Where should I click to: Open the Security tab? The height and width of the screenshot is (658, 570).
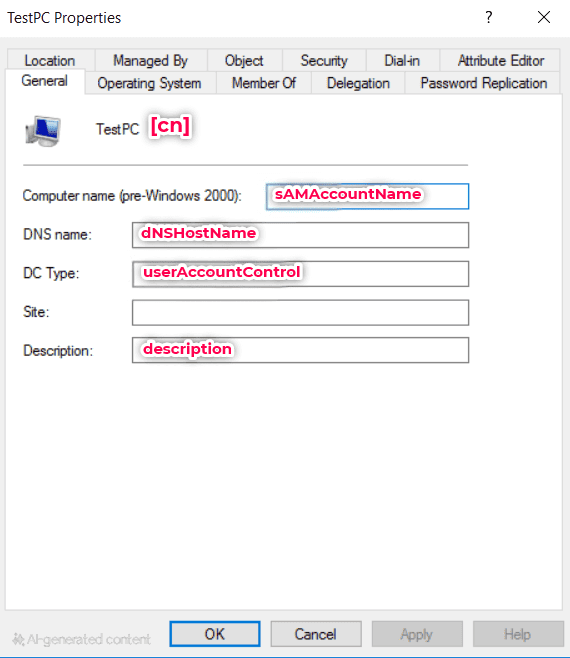tap(324, 60)
